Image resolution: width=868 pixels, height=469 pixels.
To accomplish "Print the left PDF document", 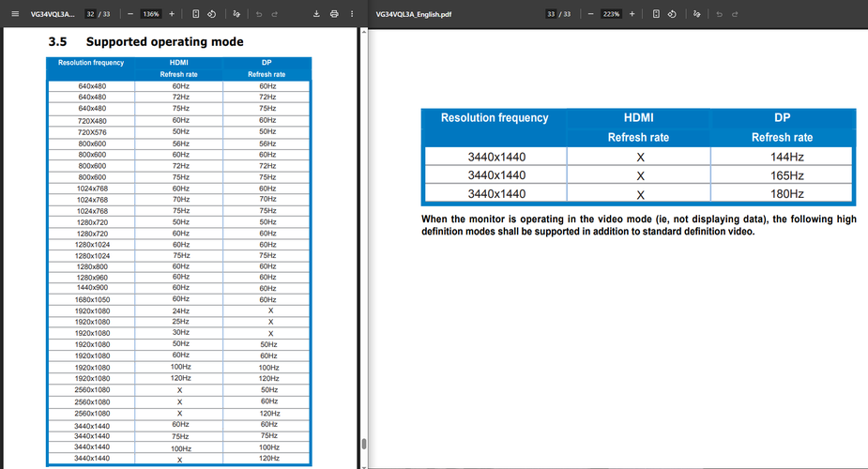I will point(334,14).
